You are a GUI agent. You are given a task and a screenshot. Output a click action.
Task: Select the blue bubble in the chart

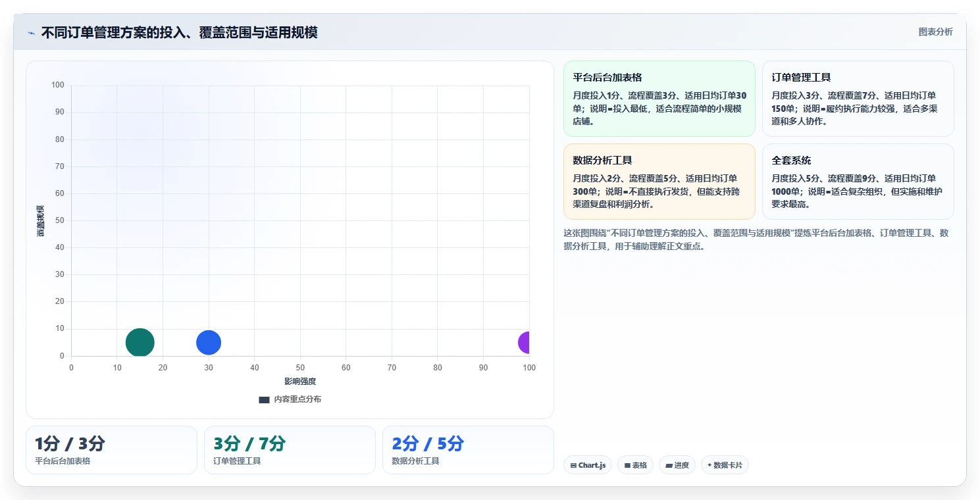coord(209,342)
